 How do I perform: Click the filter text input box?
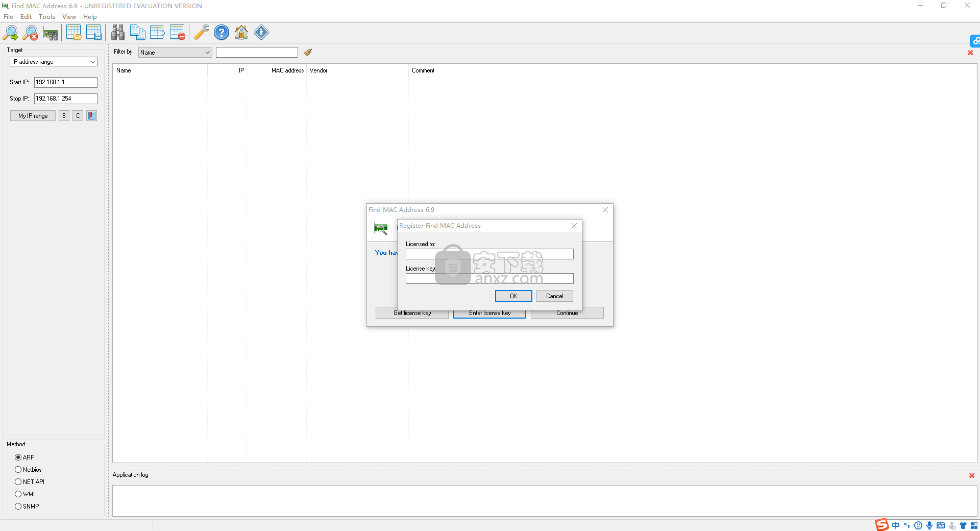(x=257, y=52)
